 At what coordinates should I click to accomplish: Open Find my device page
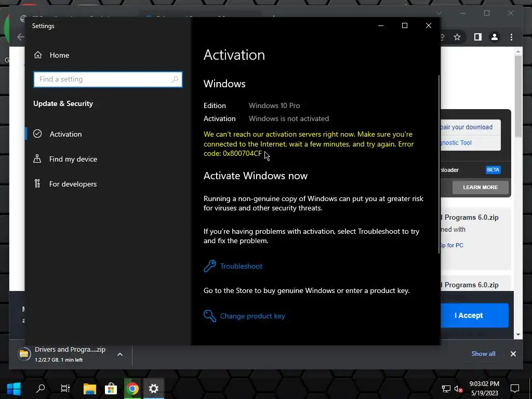73,159
